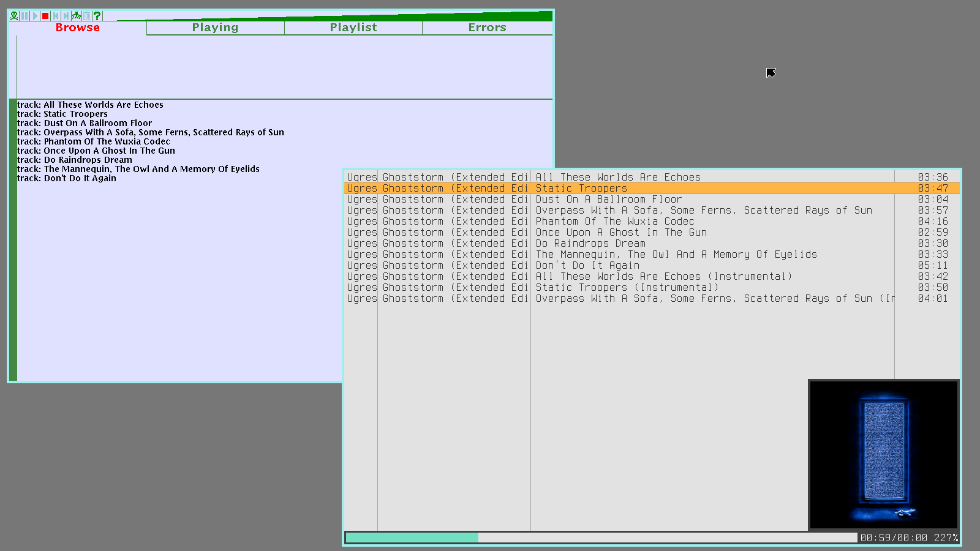
Task: Open help with the question mark
Action: coord(97,16)
